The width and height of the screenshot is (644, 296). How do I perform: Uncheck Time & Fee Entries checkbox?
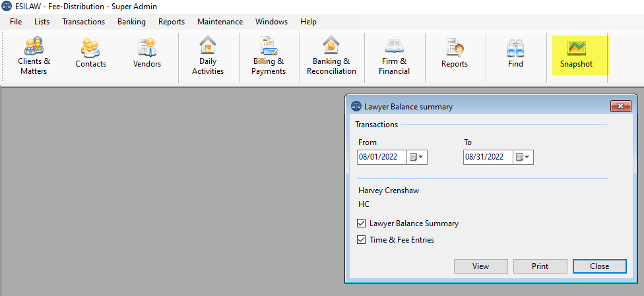(x=362, y=240)
